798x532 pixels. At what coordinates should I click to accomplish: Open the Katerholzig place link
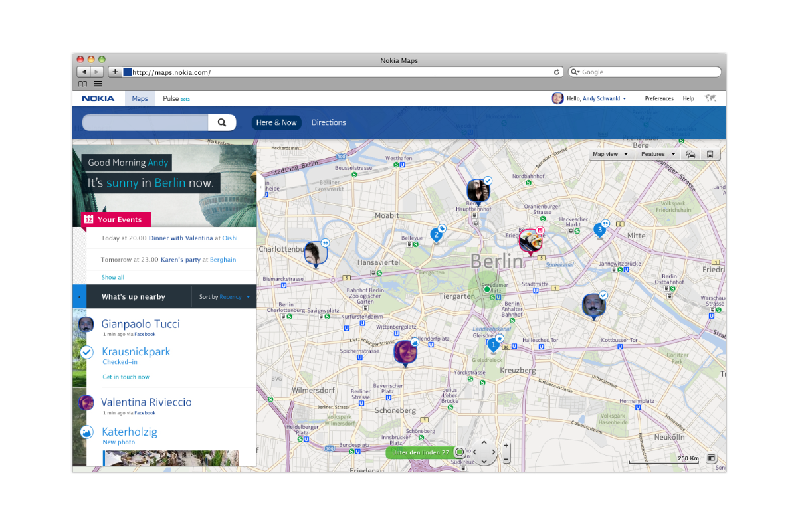click(130, 432)
